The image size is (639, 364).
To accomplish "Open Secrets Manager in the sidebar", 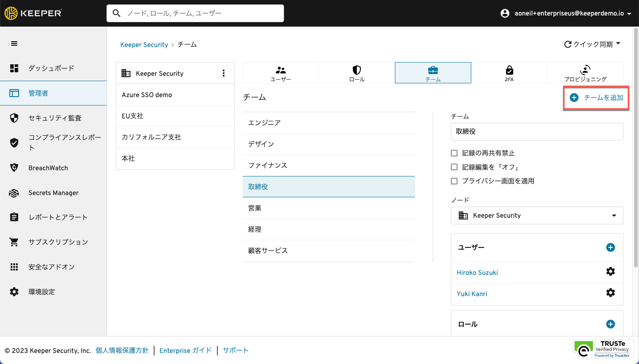I will (53, 193).
